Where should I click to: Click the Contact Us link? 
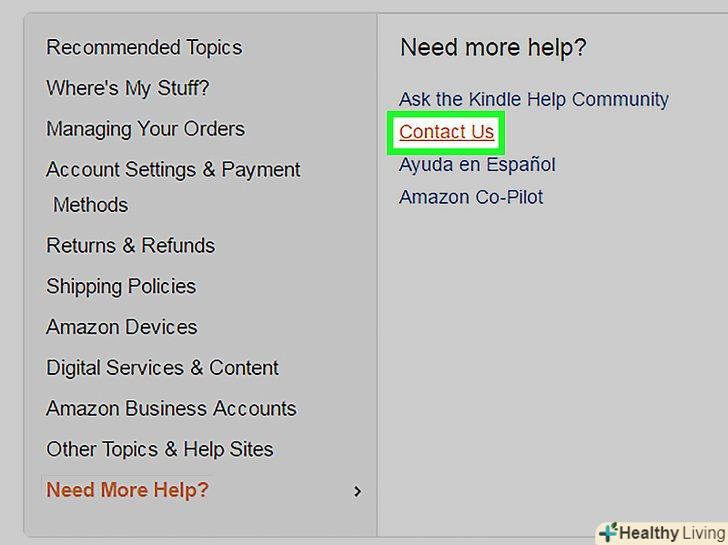pos(446,132)
